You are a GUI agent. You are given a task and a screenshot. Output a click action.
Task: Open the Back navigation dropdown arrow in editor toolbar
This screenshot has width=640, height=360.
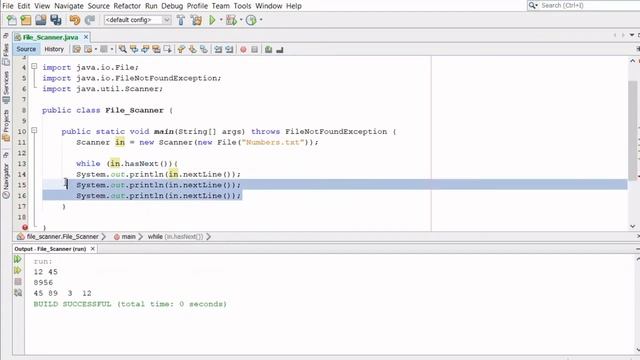(96, 49)
